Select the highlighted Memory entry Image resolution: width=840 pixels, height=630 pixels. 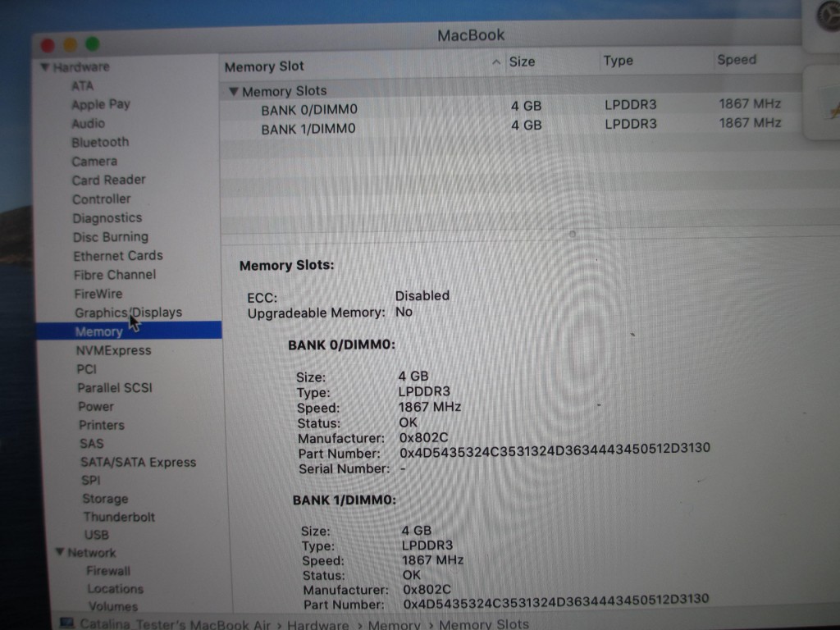coord(129,331)
